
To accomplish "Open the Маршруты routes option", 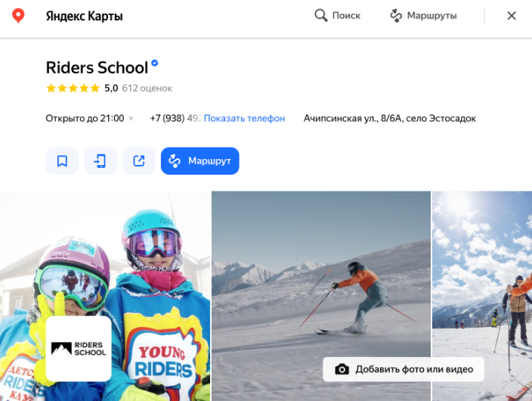I will click(x=423, y=16).
